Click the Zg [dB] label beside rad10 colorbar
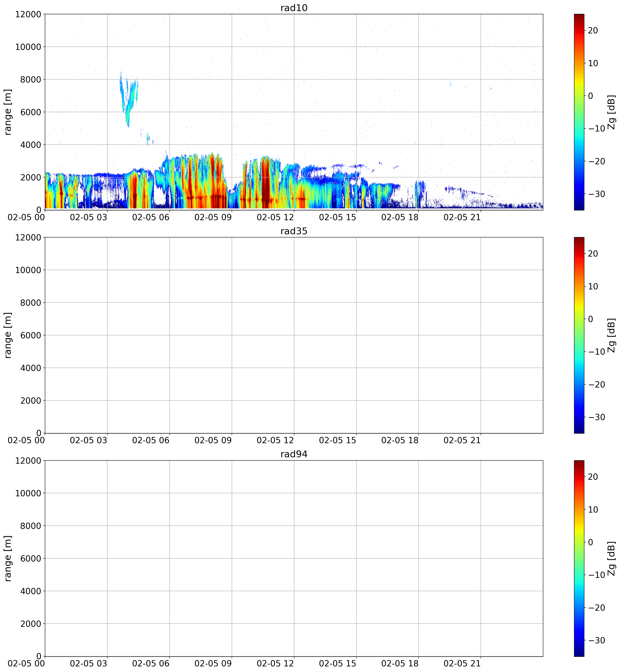This screenshot has height=672, width=620. tap(611, 112)
